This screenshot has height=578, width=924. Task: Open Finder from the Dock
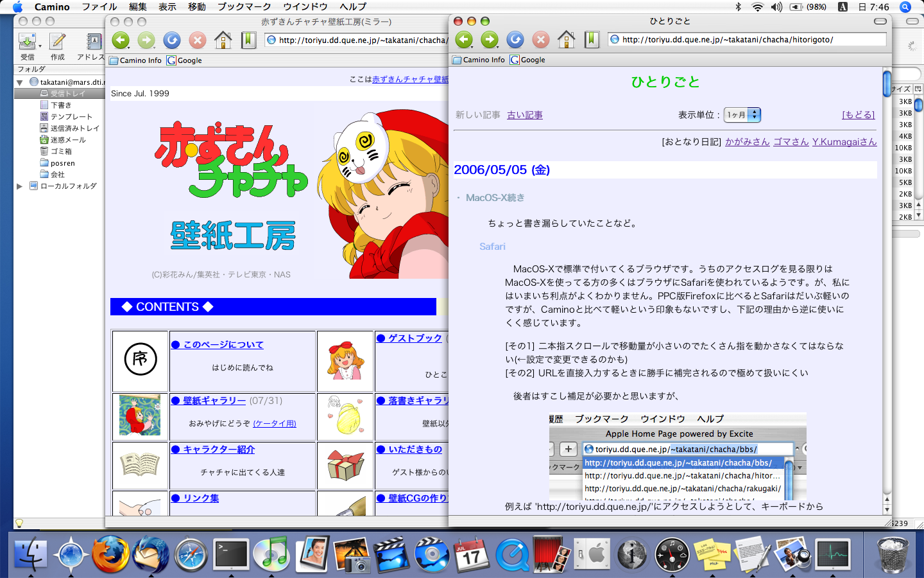pos(30,554)
